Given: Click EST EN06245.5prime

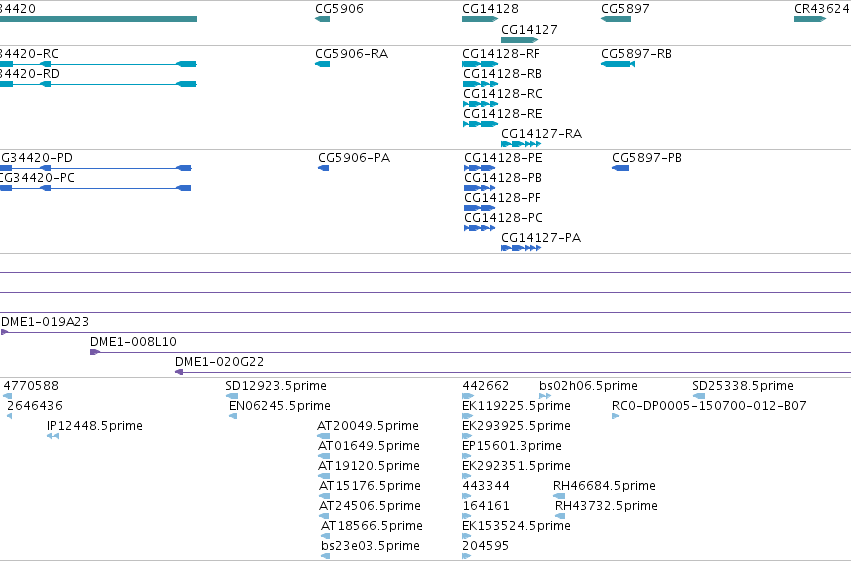Looking at the screenshot, I should [233, 416].
